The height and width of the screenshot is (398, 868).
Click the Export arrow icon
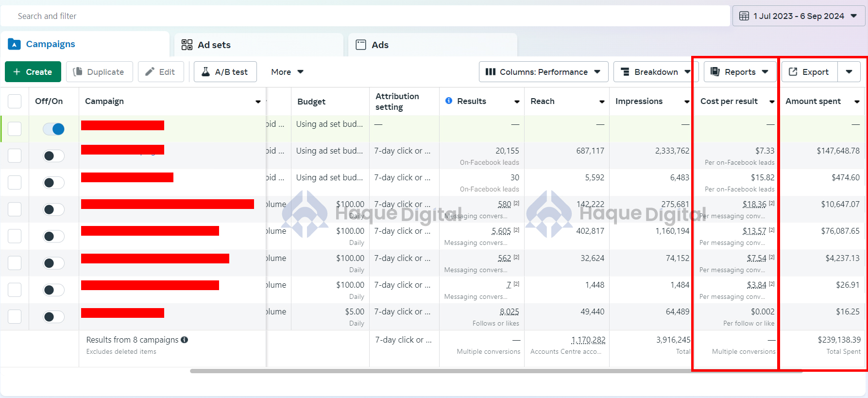tap(793, 72)
